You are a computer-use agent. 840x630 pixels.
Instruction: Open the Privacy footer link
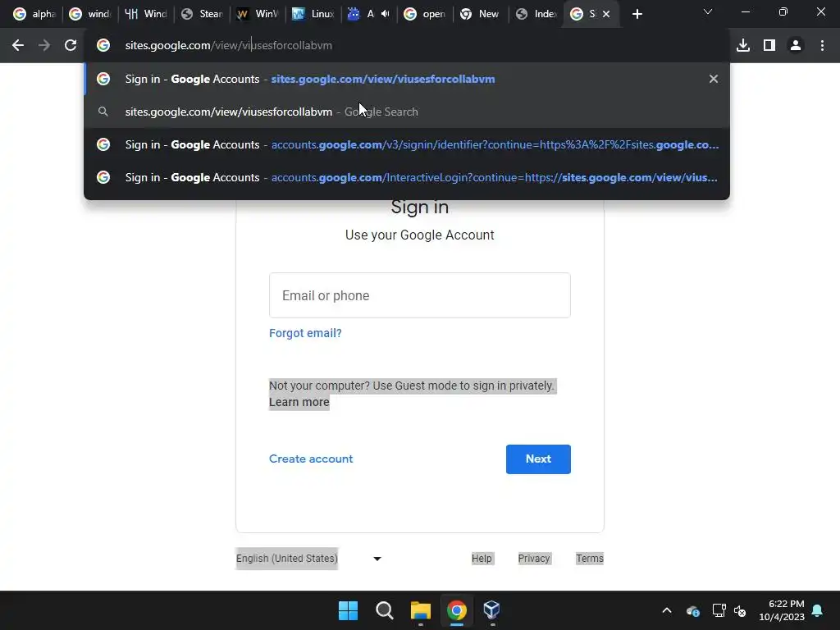(533, 558)
